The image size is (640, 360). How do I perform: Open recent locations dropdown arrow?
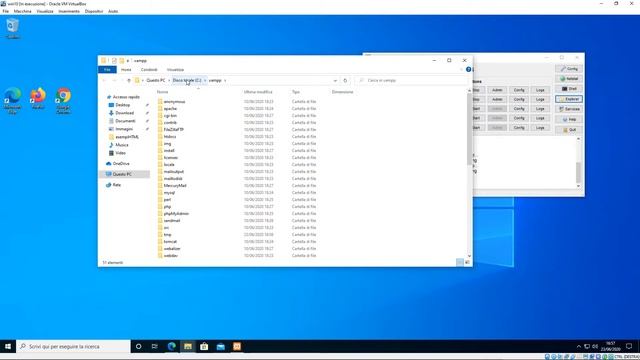coord(122,80)
